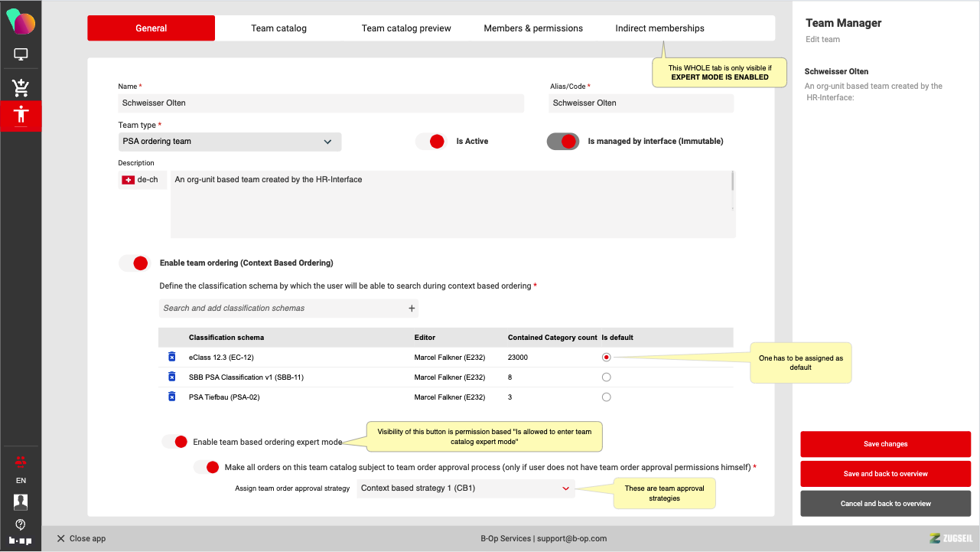This screenshot has height=552, width=980.
Task: Switch to the Team catalog tab
Action: 278,28
